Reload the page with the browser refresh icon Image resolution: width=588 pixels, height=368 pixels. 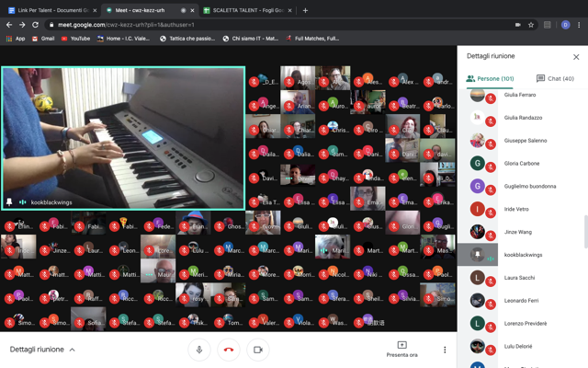[x=36, y=25]
